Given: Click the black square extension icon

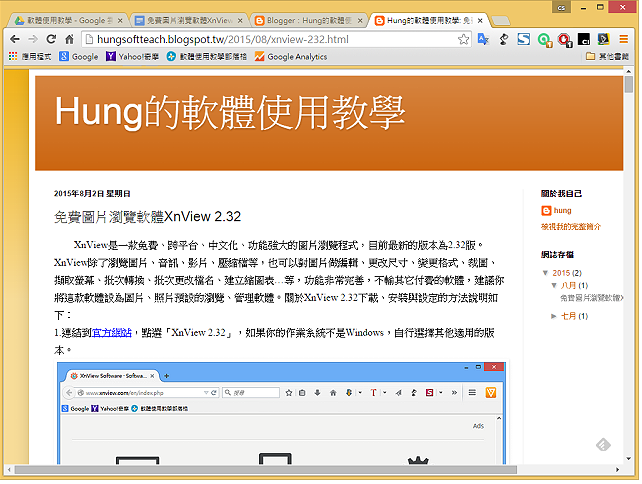Looking at the screenshot, I should [x=583, y=39].
